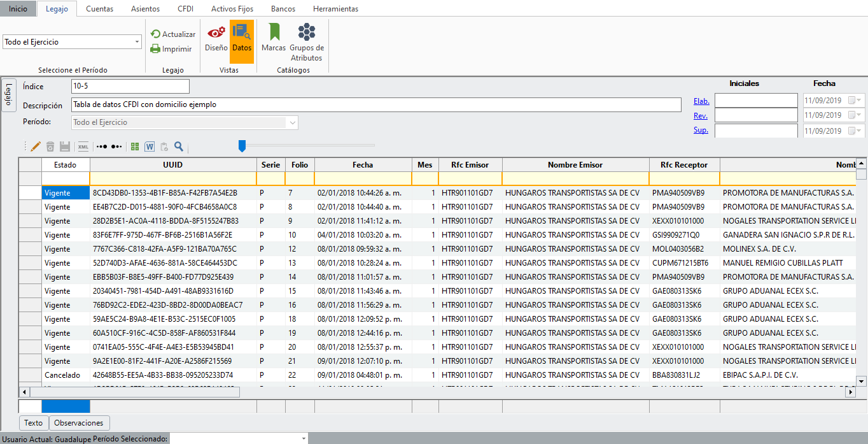Image resolution: width=868 pixels, height=444 pixels.
Task: Export table to Word document icon
Action: point(150,147)
